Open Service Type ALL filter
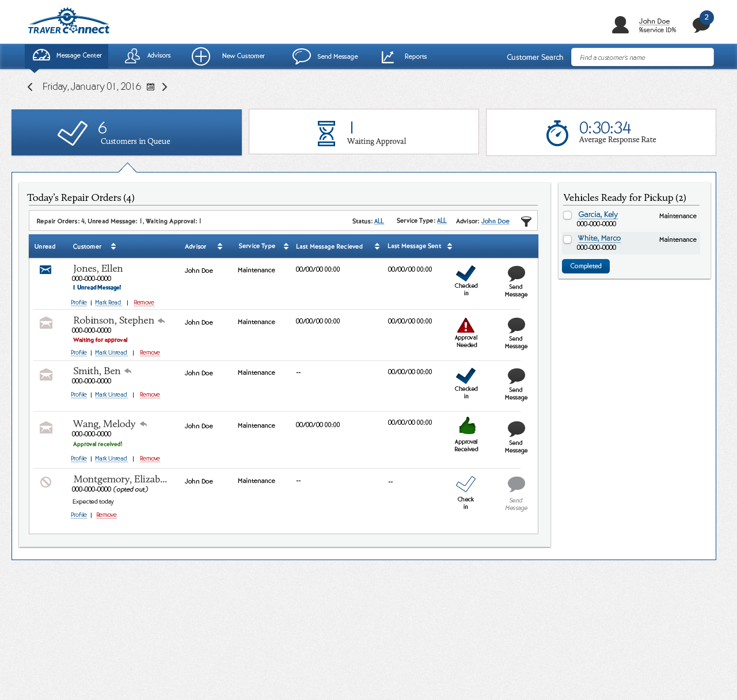This screenshot has height=700, width=737. pyautogui.click(x=442, y=221)
